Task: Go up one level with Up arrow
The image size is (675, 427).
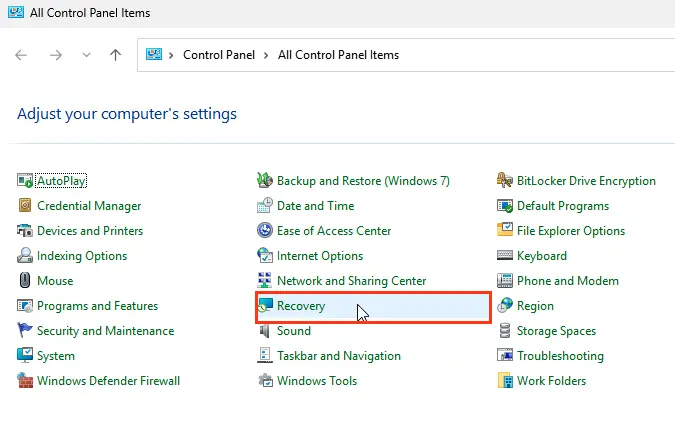Action: click(115, 55)
